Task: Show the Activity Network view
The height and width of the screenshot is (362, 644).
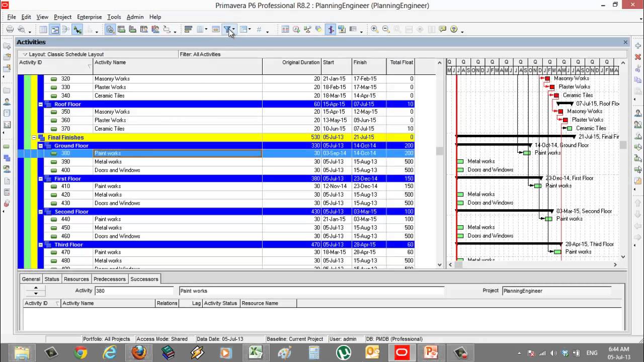Action: coord(65,30)
